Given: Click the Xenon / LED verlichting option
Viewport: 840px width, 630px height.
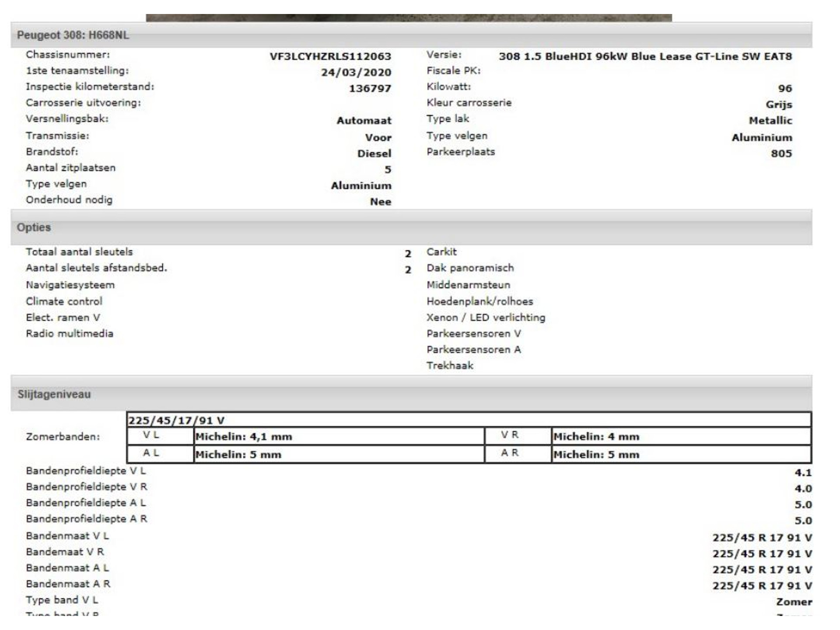Looking at the screenshot, I should [486, 317].
